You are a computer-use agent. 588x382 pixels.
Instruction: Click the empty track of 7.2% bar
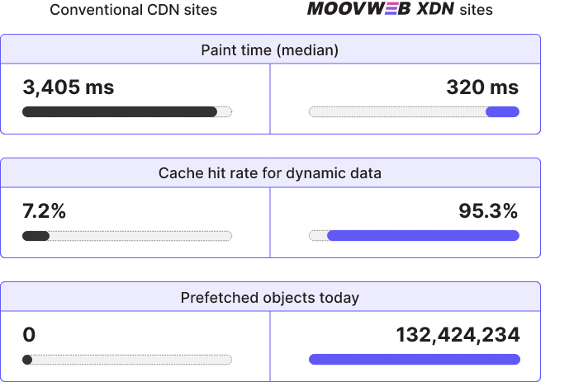(x=140, y=236)
